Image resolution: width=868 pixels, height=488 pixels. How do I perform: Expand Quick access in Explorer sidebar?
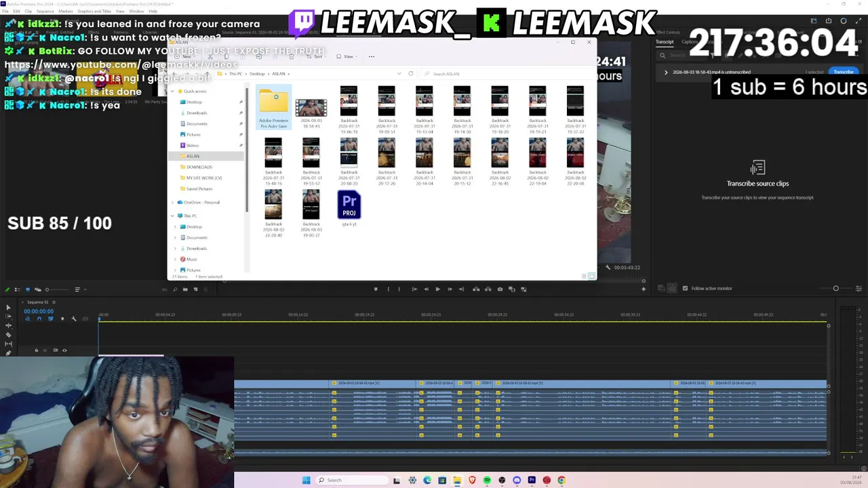(x=172, y=91)
